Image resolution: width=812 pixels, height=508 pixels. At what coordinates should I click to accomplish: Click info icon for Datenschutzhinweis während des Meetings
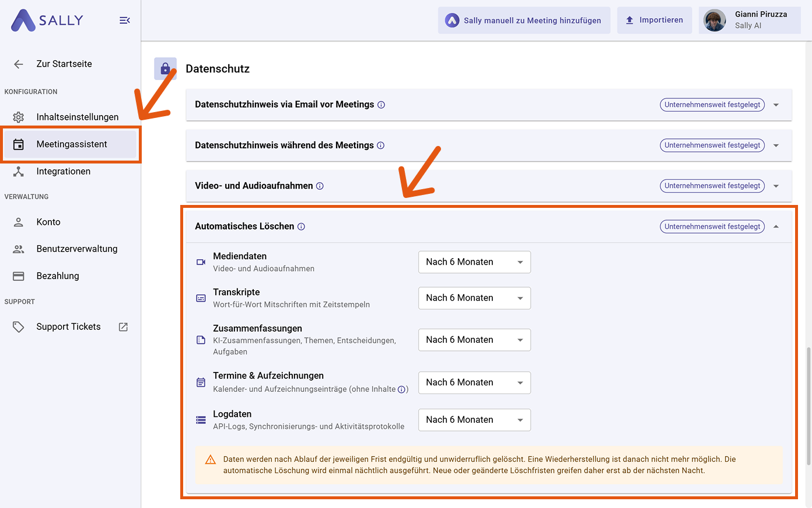(380, 145)
